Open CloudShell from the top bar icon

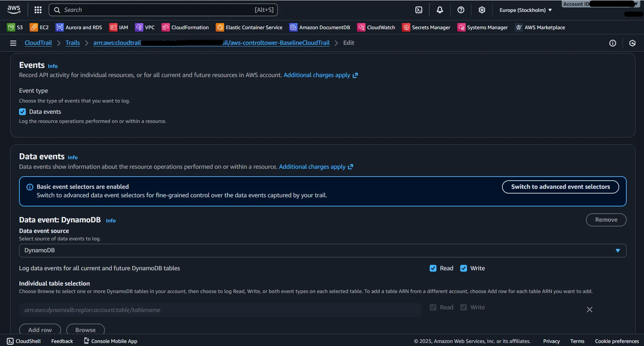419,10
